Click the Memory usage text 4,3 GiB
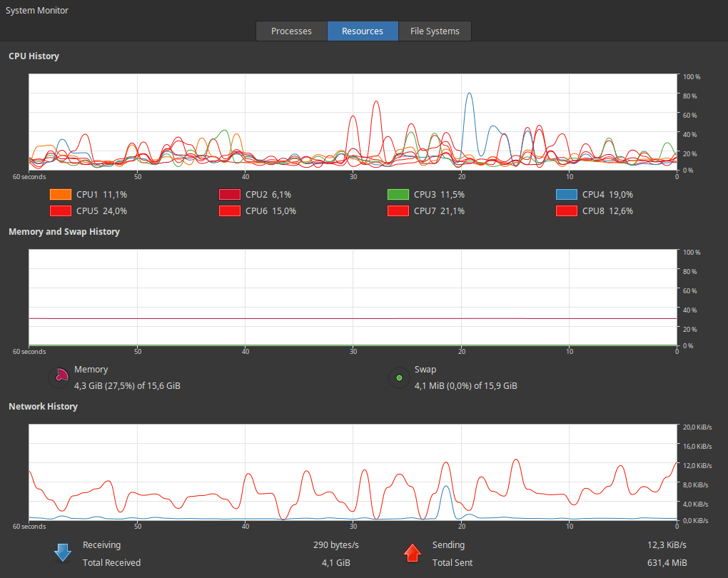Viewport: 728px width, 578px height. (x=86, y=385)
